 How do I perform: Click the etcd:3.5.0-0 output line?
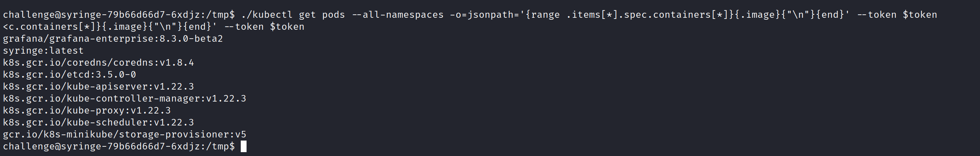tap(69, 75)
